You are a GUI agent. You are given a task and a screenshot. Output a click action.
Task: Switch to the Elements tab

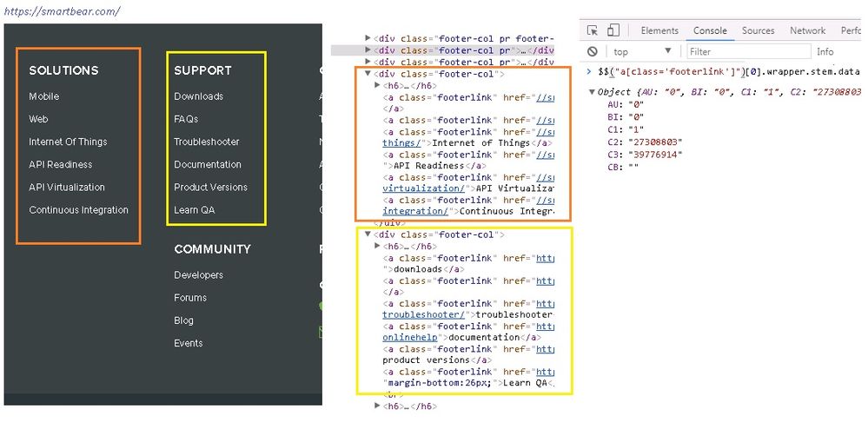(659, 30)
